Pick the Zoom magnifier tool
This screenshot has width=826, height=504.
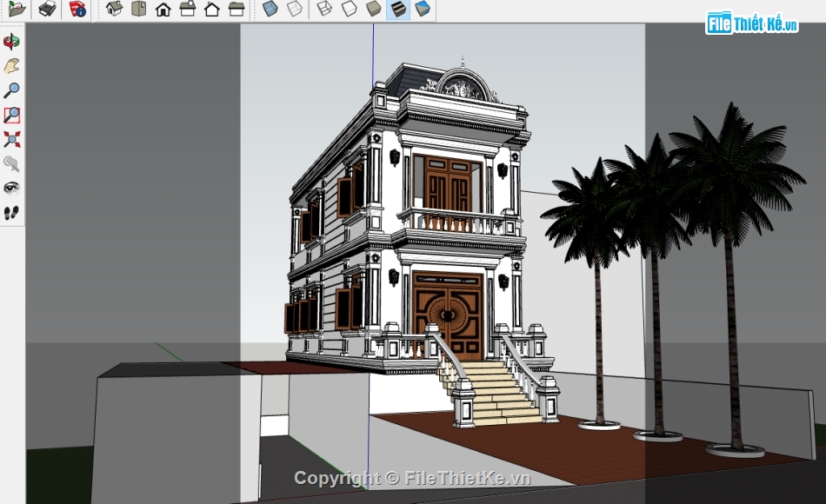(11, 90)
